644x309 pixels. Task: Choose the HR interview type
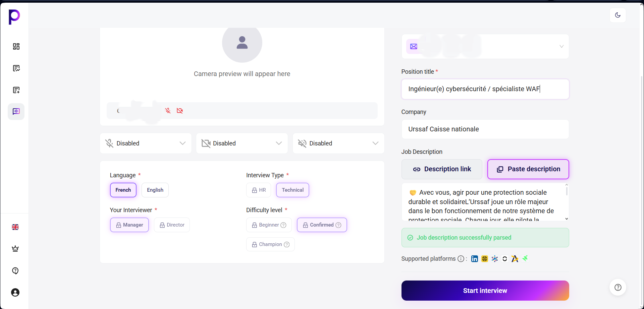click(x=259, y=190)
